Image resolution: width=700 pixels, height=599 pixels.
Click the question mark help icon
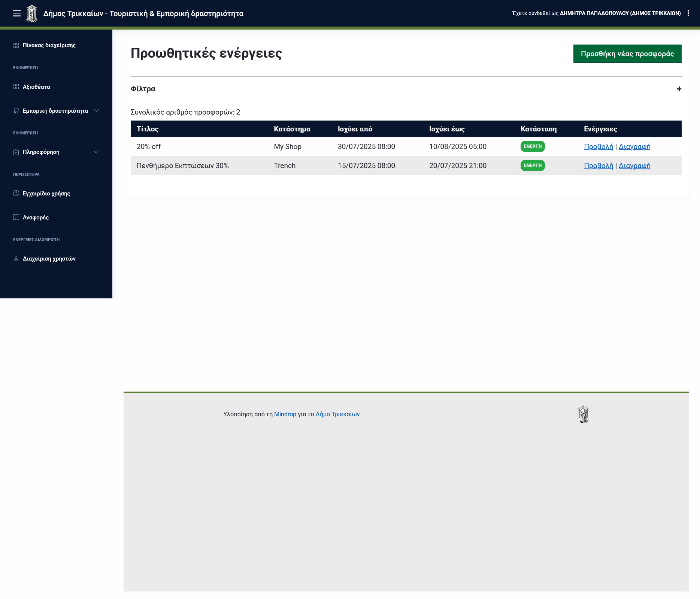(16, 194)
